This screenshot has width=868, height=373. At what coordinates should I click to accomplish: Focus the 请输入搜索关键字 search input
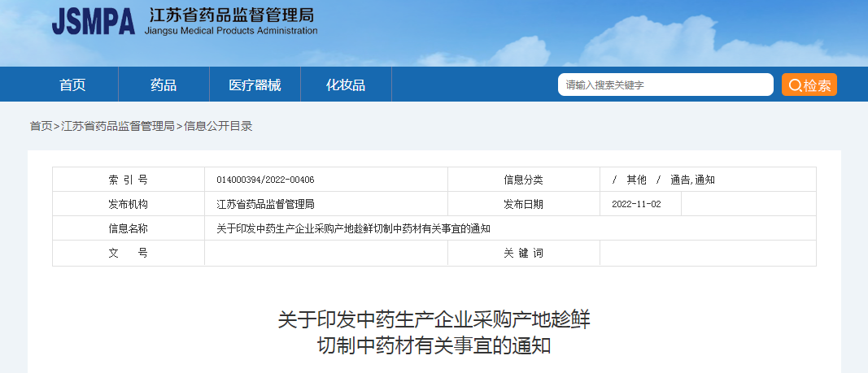[665, 85]
